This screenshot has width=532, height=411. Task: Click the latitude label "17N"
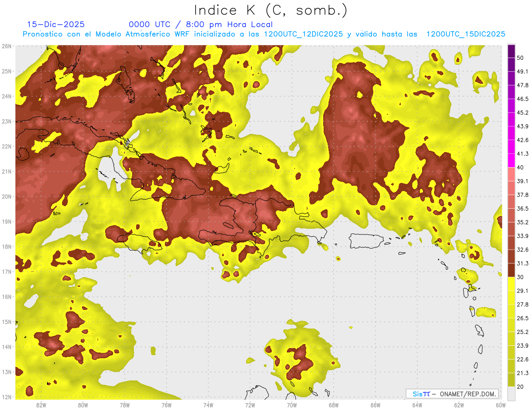pyautogui.click(x=7, y=272)
